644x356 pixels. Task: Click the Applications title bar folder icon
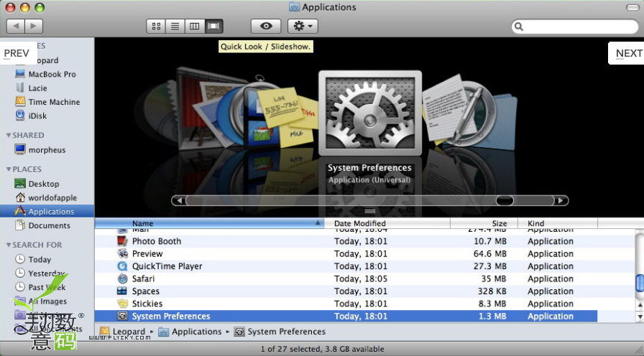294,7
